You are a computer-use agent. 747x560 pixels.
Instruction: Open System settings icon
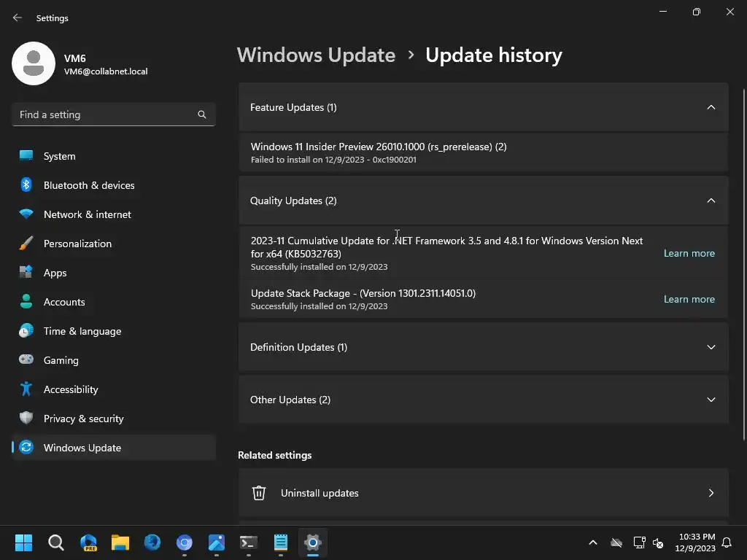26,156
